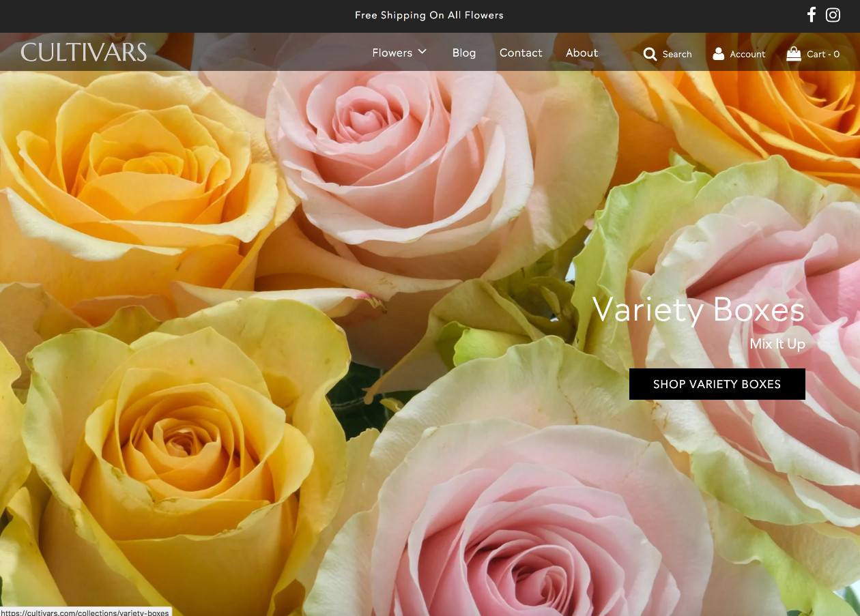Click the CULTIVARS logo

(84, 53)
